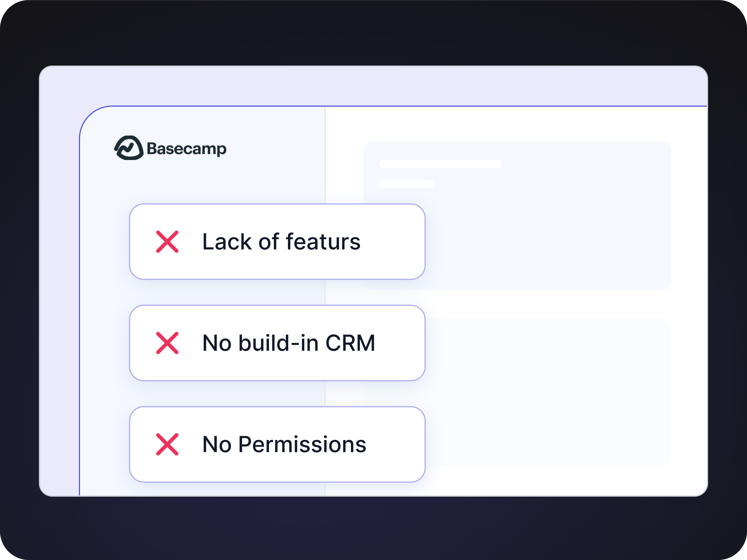Click the word "of" in the first card
The image size is (747, 560).
click(269, 242)
